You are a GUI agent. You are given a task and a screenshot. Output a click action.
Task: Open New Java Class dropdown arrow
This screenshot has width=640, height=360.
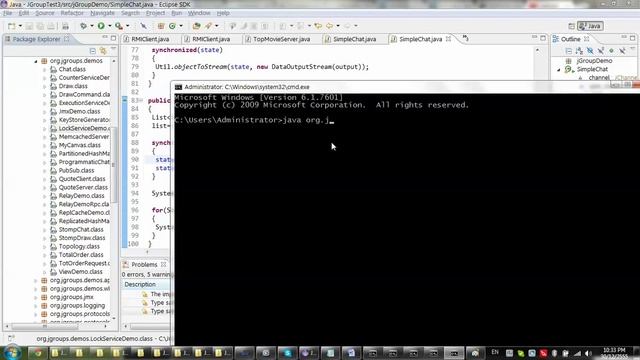(x=181, y=26)
